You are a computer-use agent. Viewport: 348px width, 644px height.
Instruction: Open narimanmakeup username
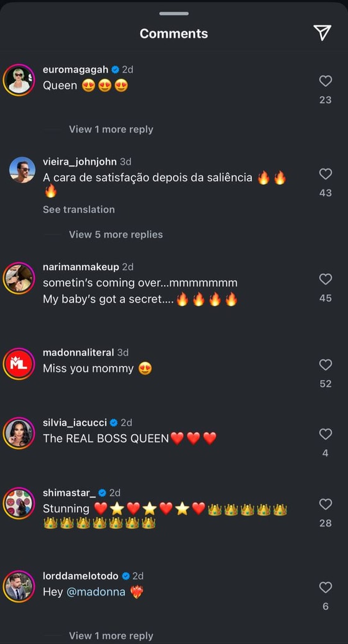click(81, 267)
